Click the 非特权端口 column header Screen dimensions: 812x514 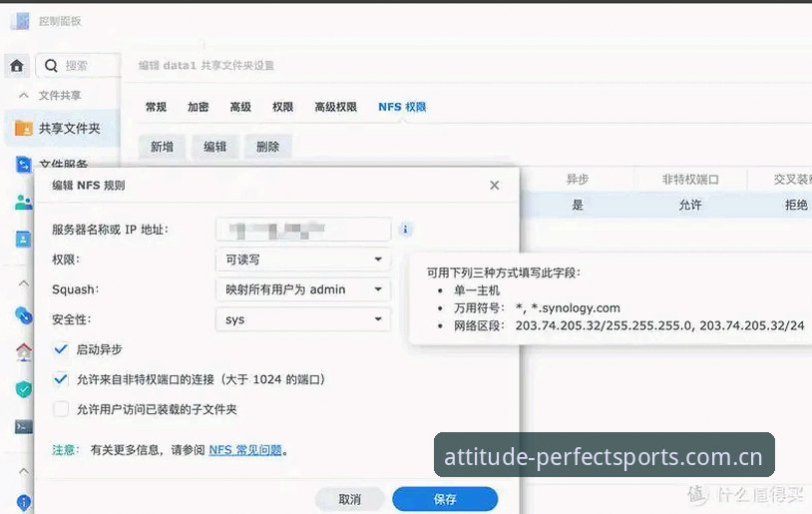(690, 180)
